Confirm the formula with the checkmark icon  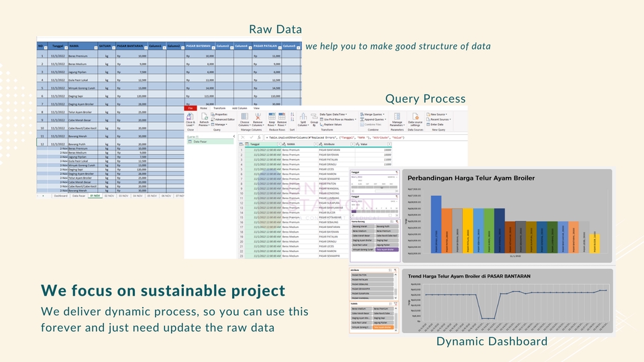252,137
